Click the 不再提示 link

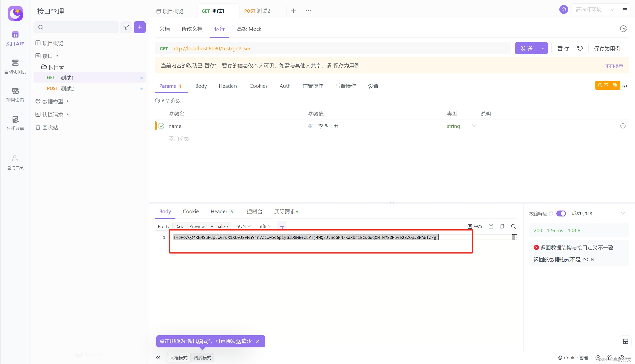pyautogui.click(x=614, y=66)
